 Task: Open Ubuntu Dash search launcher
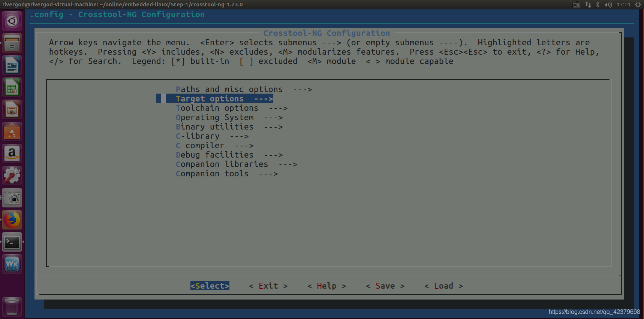(x=12, y=21)
